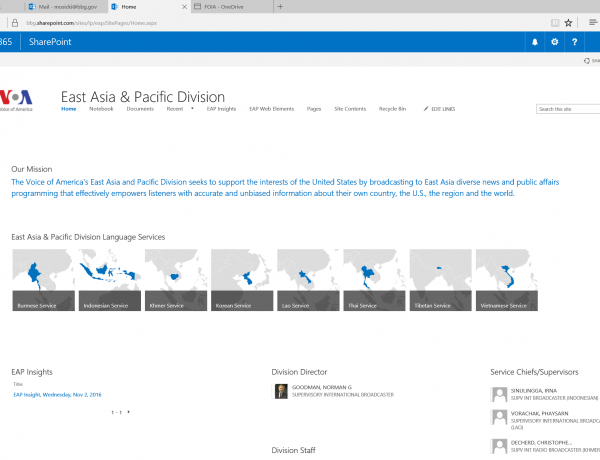Click the EAP Insights section heading
The width and height of the screenshot is (600, 460).
(x=32, y=372)
